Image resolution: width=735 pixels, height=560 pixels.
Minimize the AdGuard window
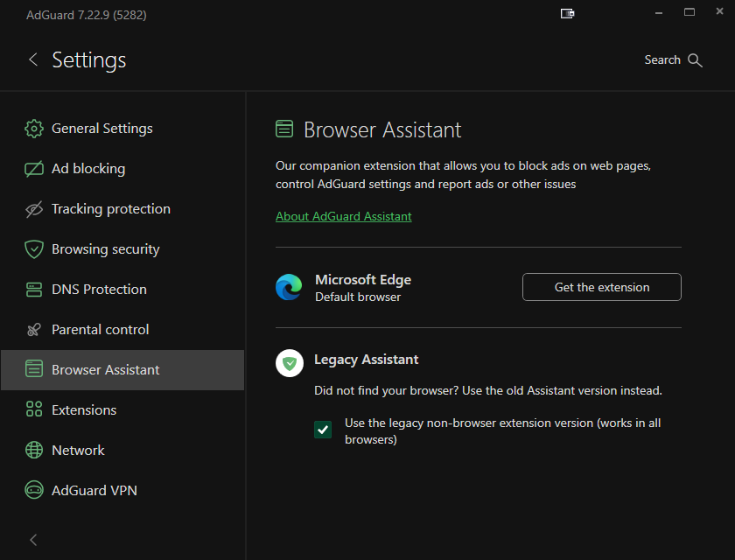tap(659, 13)
